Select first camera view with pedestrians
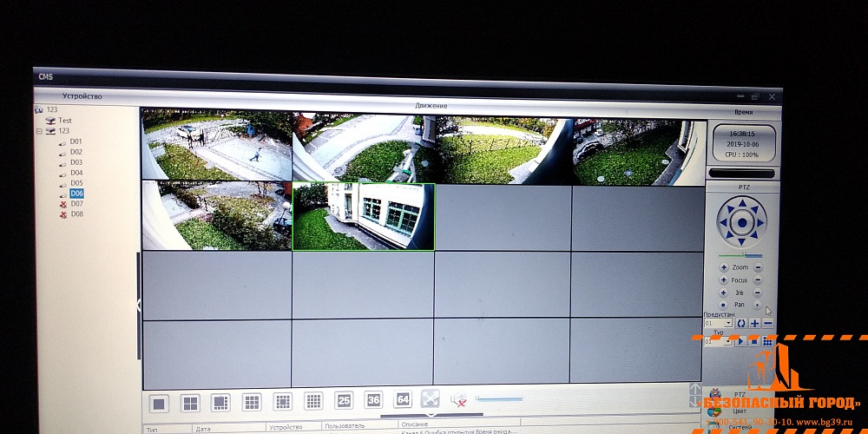 coord(217,145)
